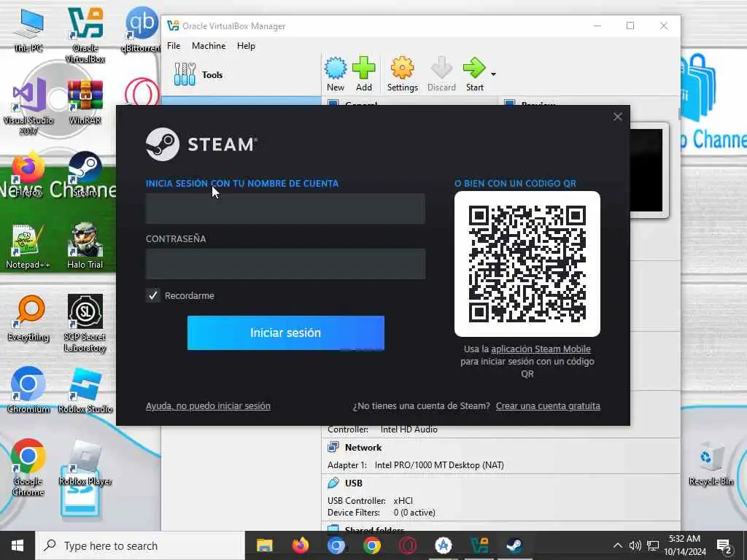Select Visual Studio 2017 desktop icon
Image resolution: width=747 pixels, height=560 pixels.
pyautogui.click(x=28, y=106)
